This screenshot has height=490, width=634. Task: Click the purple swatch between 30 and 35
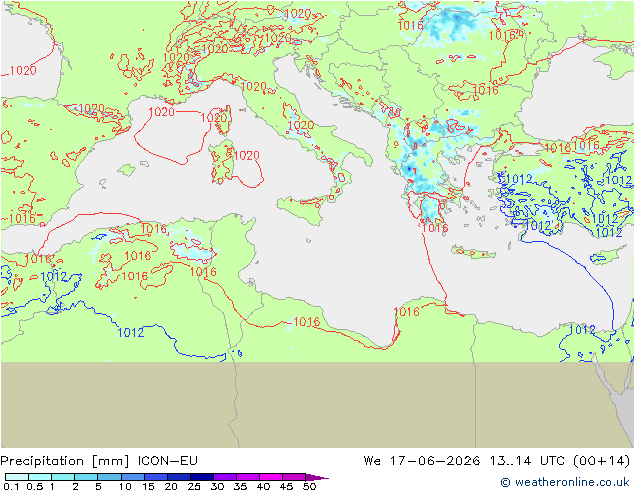pyautogui.click(x=224, y=477)
